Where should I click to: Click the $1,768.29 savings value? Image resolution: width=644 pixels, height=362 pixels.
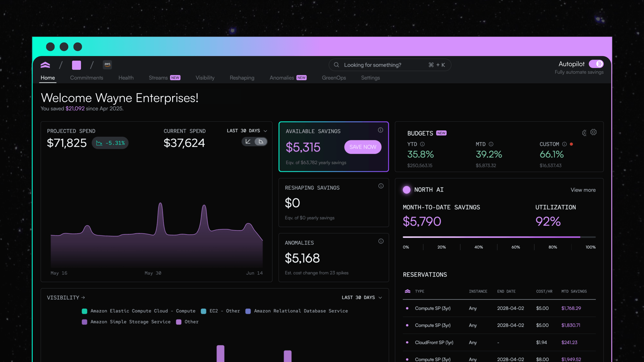[x=571, y=308]
